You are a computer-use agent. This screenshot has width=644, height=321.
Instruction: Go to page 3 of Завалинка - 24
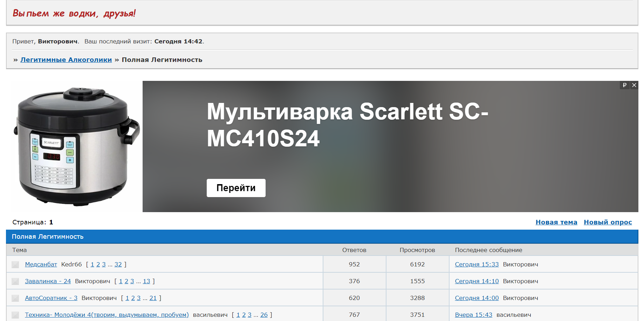coord(132,281)
